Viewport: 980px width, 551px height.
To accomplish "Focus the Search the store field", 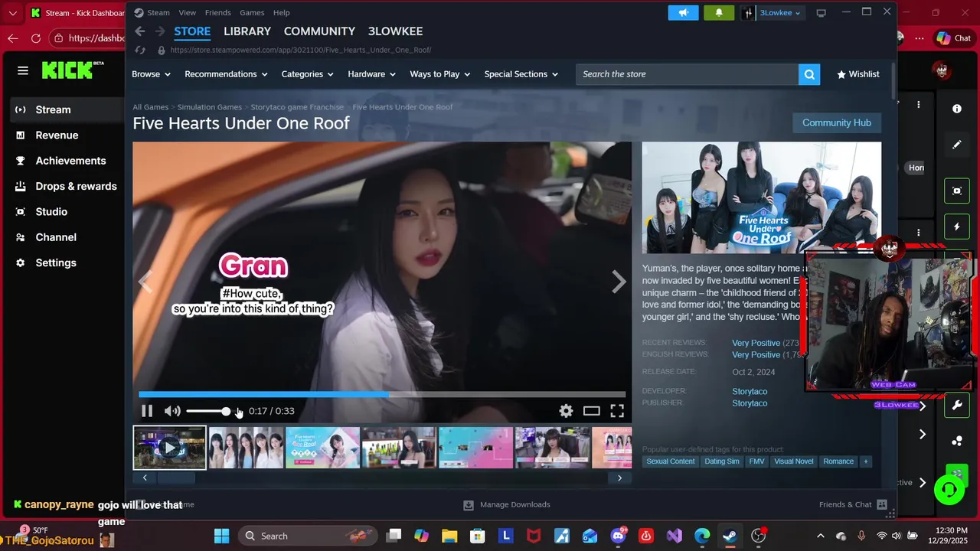I will [x=687, y=74].
